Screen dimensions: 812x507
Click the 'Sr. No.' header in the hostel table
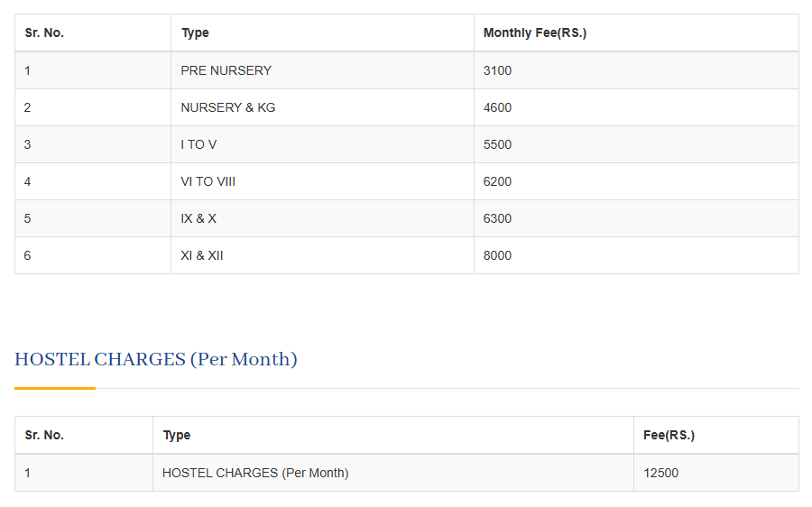44,435
